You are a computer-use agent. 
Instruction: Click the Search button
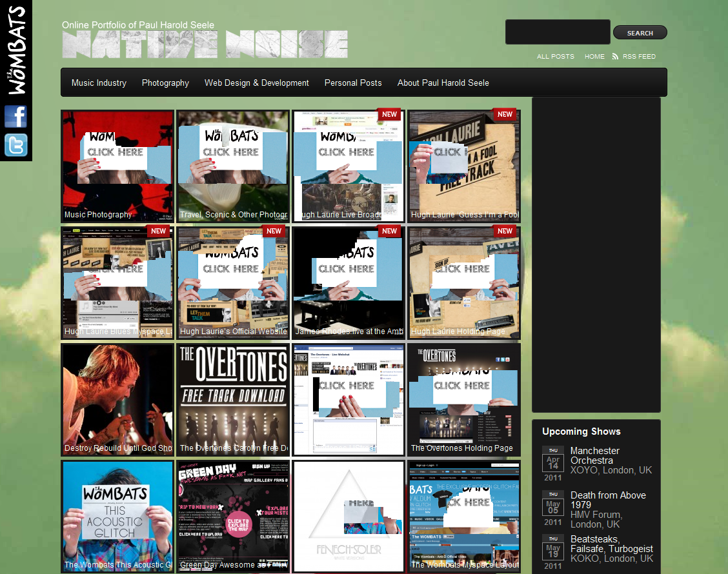(x=640, y=33)
